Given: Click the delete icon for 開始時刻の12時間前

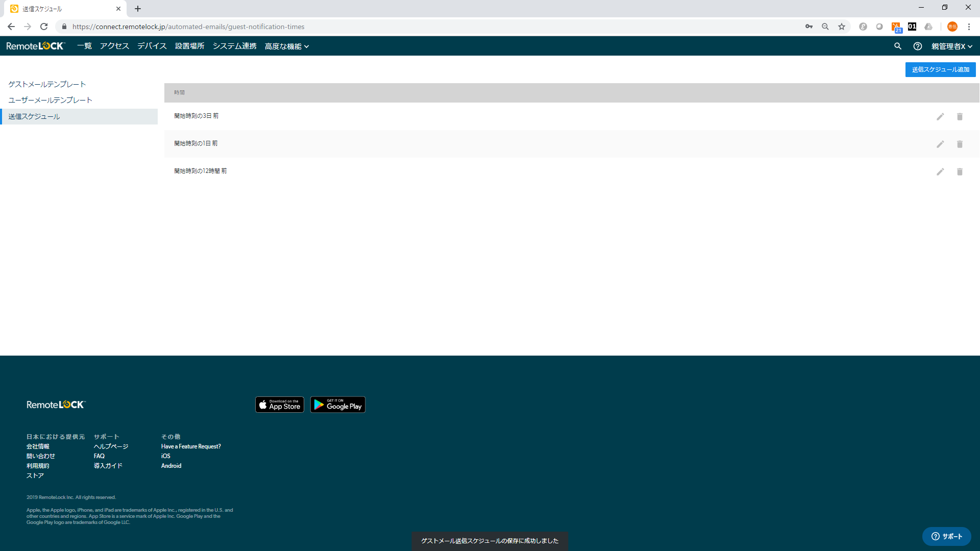Looking at the screenshot, I should pyautogui.click(x=960, y=171).
